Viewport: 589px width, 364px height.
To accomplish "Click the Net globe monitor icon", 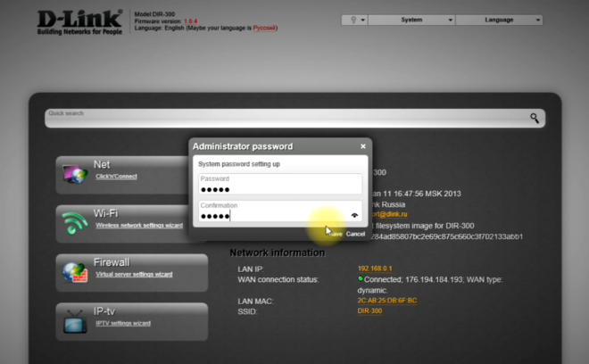I will point(73,174).
